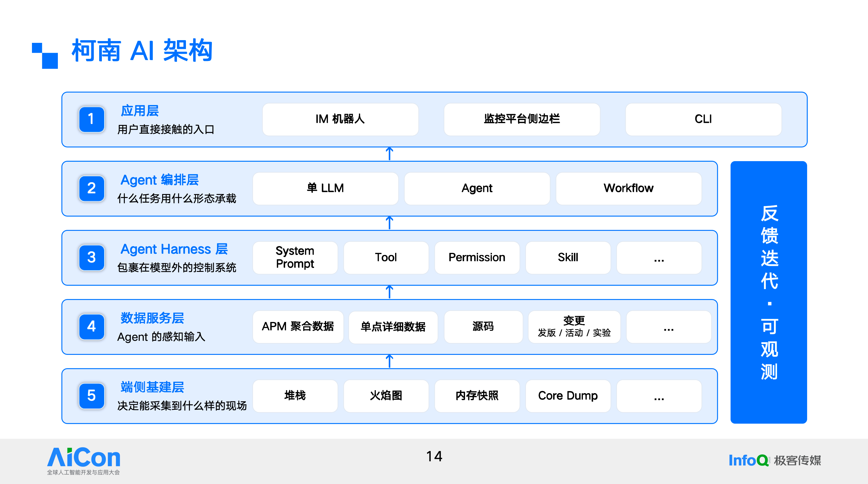Click the number 4 badge for 数据服务层
Screen dimensions: 868x484
(x=91, y=327)
